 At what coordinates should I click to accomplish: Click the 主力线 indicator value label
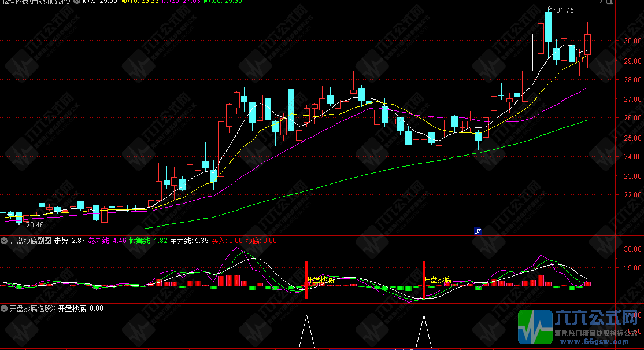click(x=190, y=241)
